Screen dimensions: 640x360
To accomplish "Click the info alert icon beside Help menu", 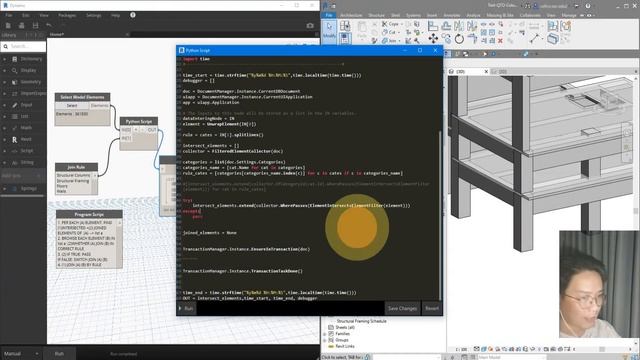I will click(133, 15).
